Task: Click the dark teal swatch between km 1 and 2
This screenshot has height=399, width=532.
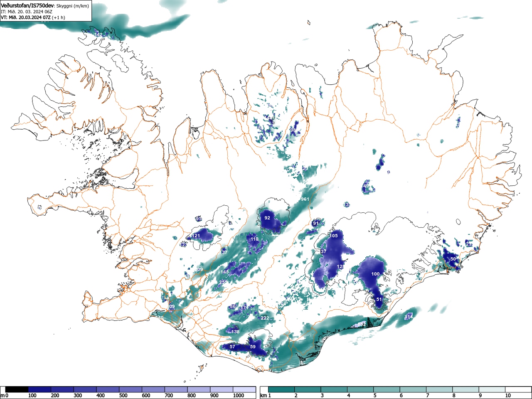Action: click(282, 389)
